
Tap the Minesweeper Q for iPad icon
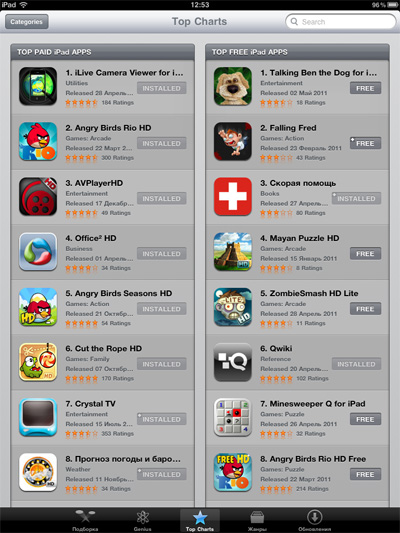tap(233, 417)
